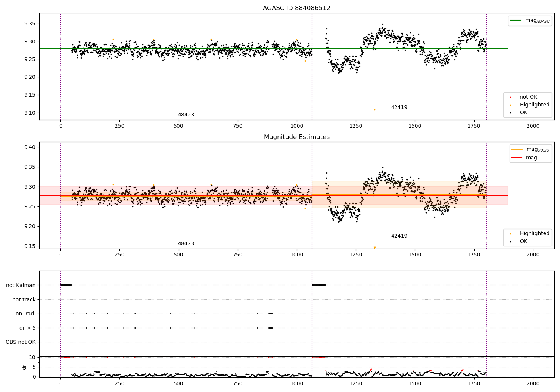The image size is (560, 392).
Task: Click y-axis tick '9.20' in Magnitude Estimates plot
Action: tap(29, 227)
